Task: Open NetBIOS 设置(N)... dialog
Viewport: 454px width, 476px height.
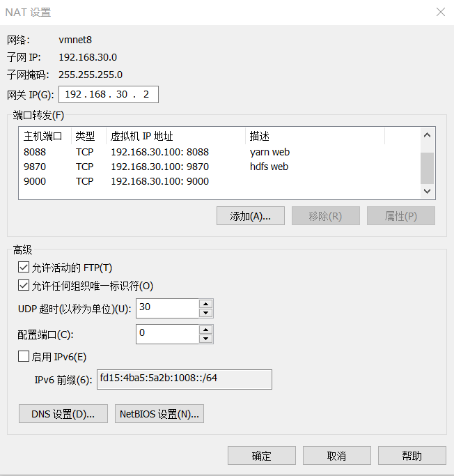Action: click(159, 414)
